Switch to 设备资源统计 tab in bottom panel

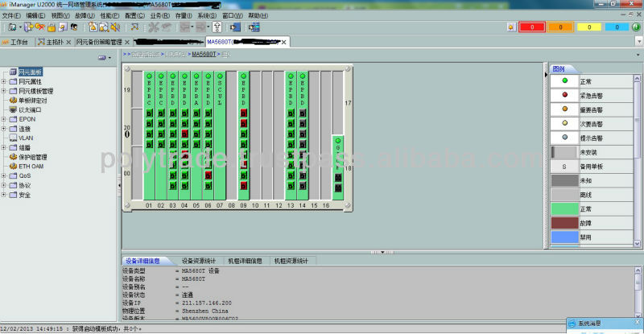(198, 261)
